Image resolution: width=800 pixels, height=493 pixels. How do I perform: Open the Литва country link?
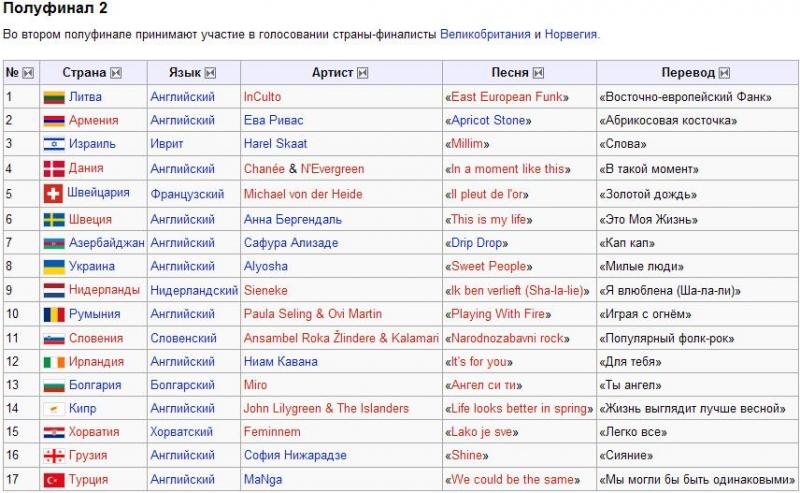click(x=85, y=96)
